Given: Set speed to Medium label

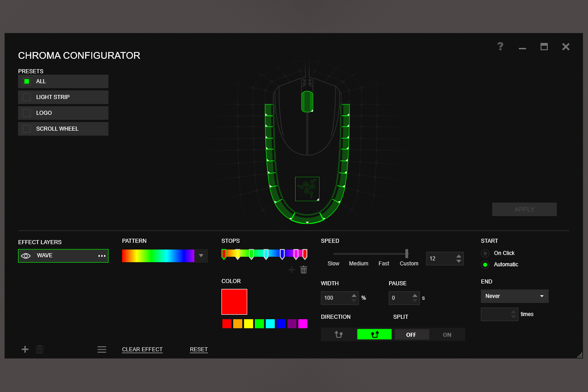Looking at the screenshot, I should [x=358, y=264].
